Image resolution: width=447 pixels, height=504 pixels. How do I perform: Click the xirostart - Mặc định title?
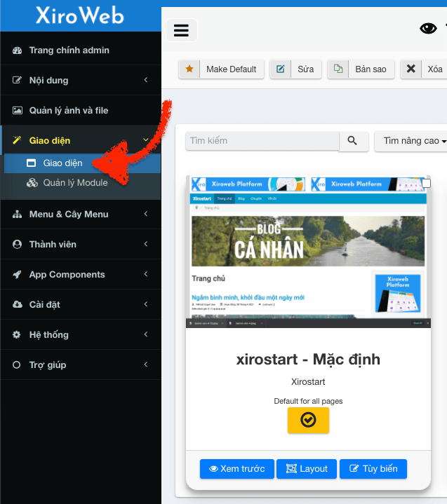[308, 360]
